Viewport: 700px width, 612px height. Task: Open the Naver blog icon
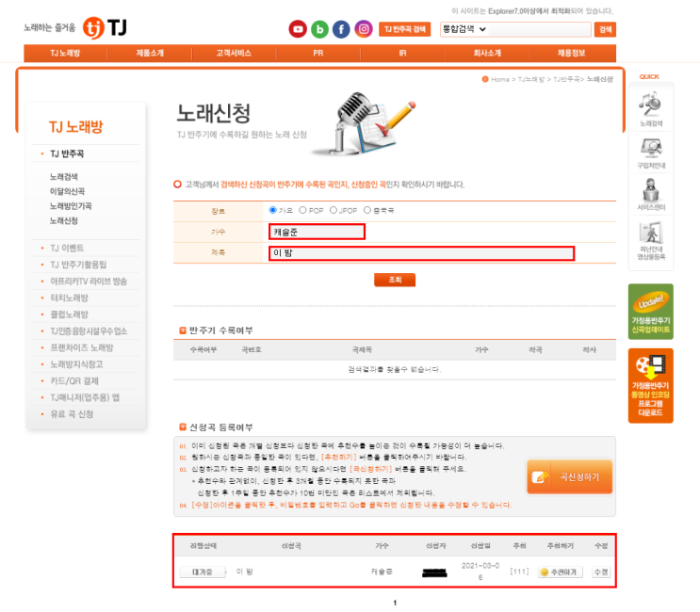[x=319, y=29]
